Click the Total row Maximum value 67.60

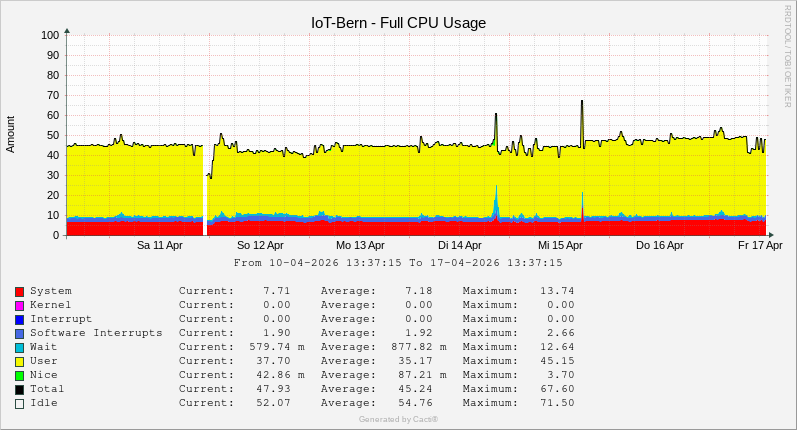557,389
